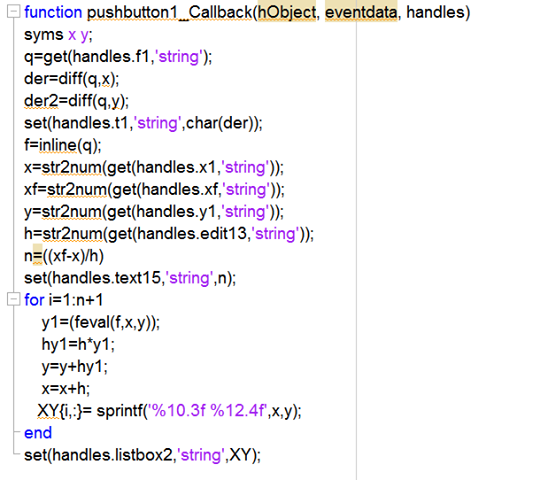Click the 'function' keyword on first line
Image resolution: width=548 pixels, height=480 pixels.
[53, 13]
